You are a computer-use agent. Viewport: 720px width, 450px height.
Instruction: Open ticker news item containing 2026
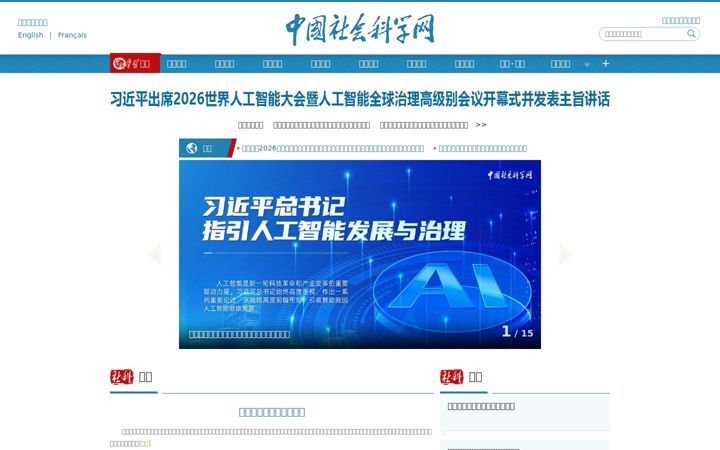point(332,148)
